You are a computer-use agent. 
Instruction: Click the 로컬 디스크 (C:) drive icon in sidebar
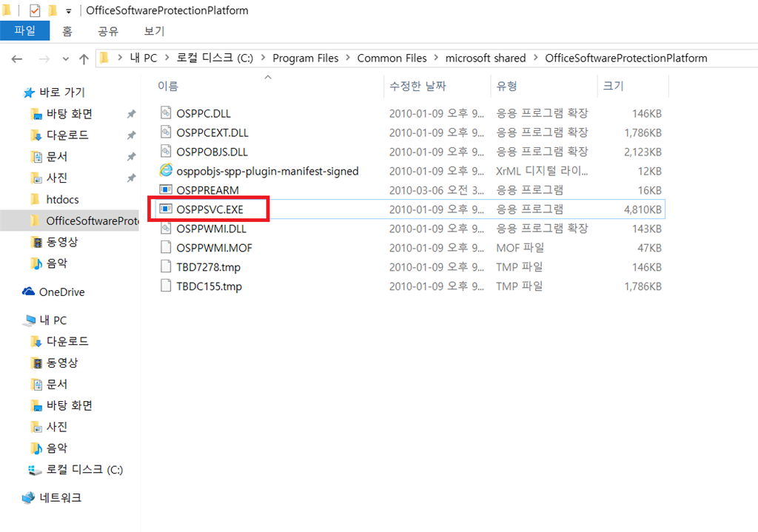click(x=35, y=470)
